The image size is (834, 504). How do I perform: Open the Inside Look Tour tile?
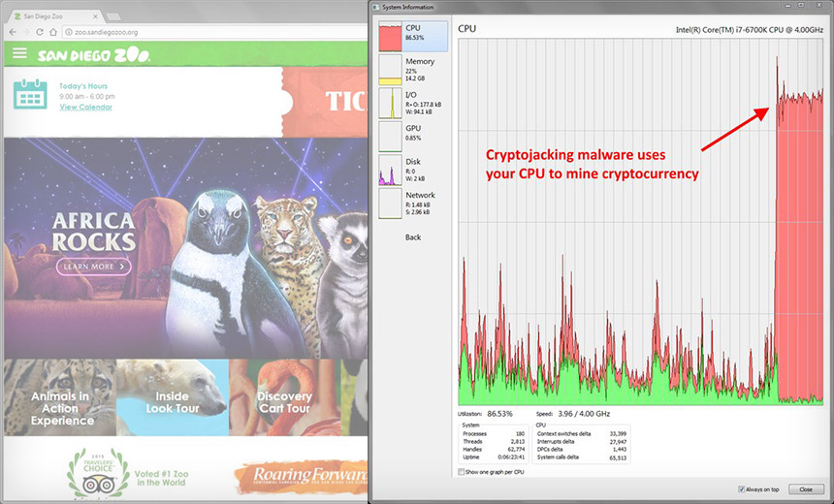coord(173,397)
